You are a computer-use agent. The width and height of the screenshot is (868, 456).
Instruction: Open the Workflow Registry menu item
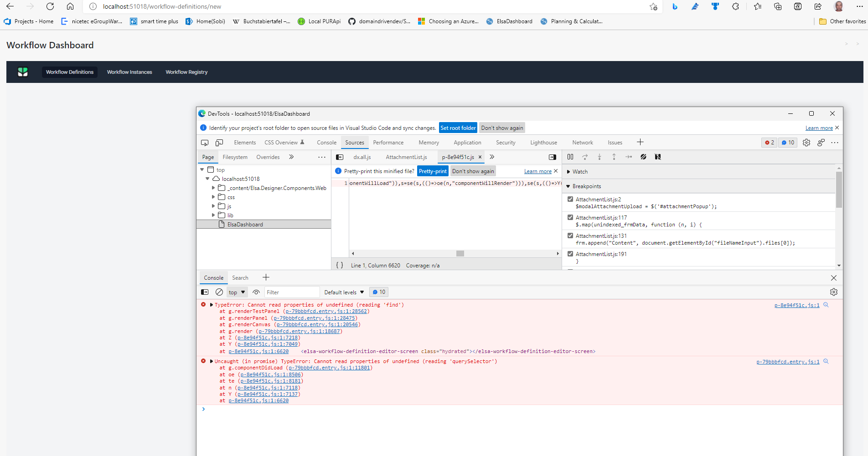click(x=186, y=72)
